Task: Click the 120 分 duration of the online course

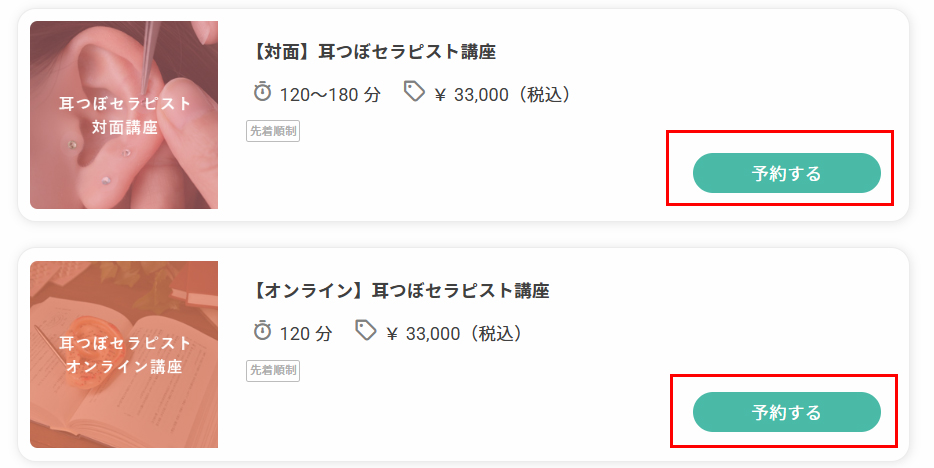Action: [306, 333]
